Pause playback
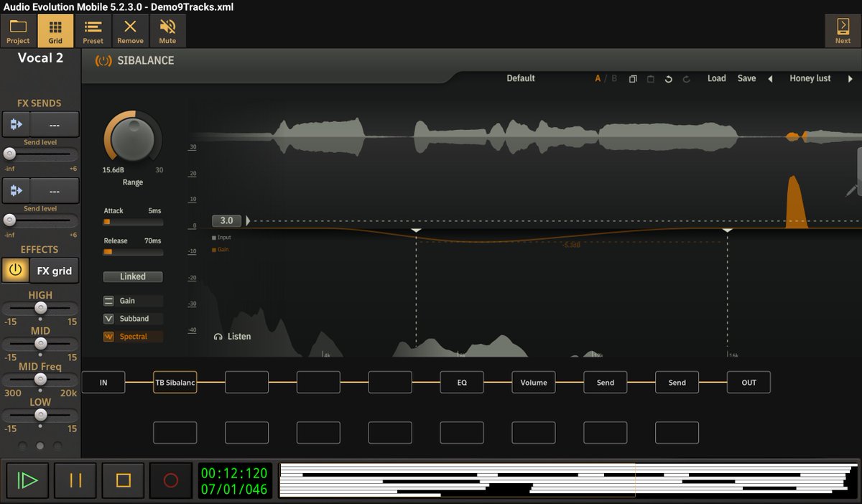The height and width of the screenshot is (504, 862). [75, 480]
